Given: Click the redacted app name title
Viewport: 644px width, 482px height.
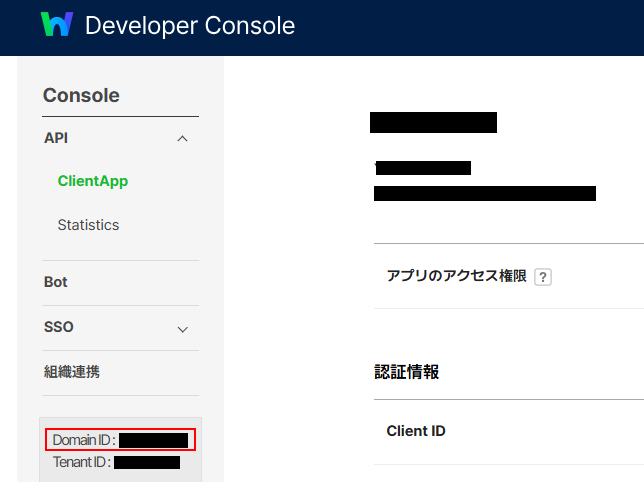Looking at the screenshot, I should (x=433, y=123).
